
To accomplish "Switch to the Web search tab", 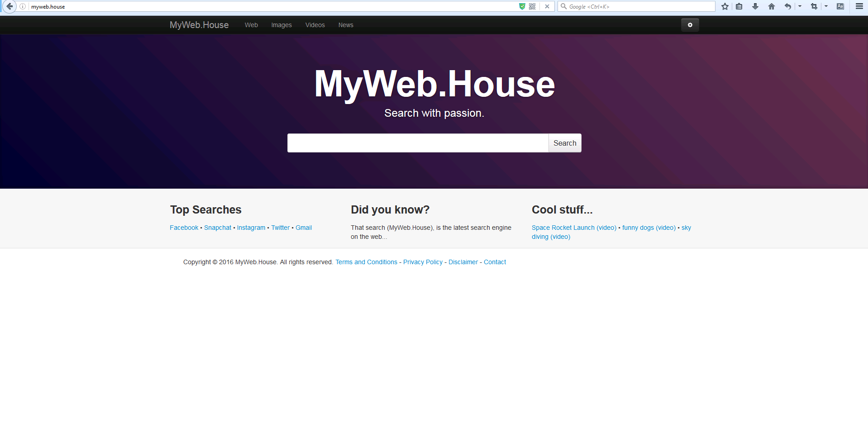I will point(251,25).
